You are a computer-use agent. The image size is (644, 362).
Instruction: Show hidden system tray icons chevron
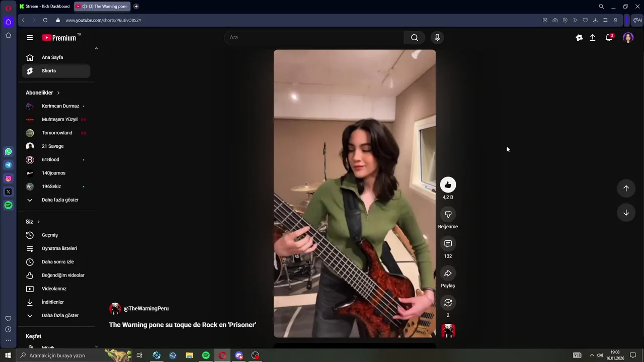[592, 355]
